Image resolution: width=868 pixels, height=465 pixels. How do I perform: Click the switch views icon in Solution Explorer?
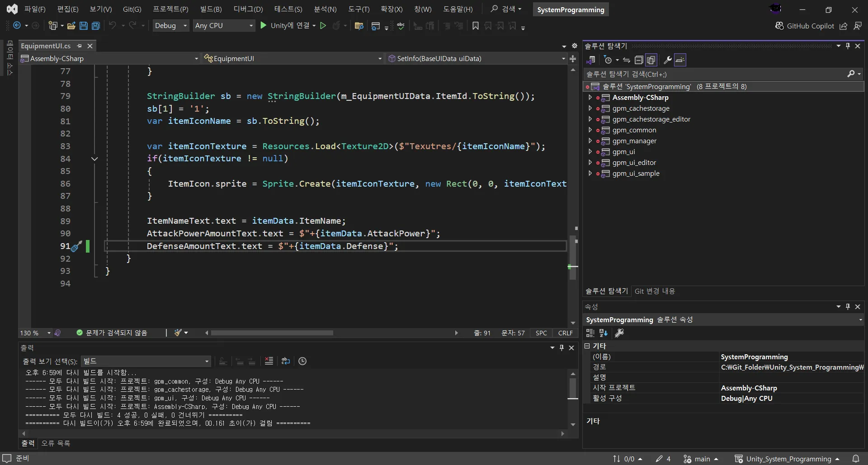590,60
